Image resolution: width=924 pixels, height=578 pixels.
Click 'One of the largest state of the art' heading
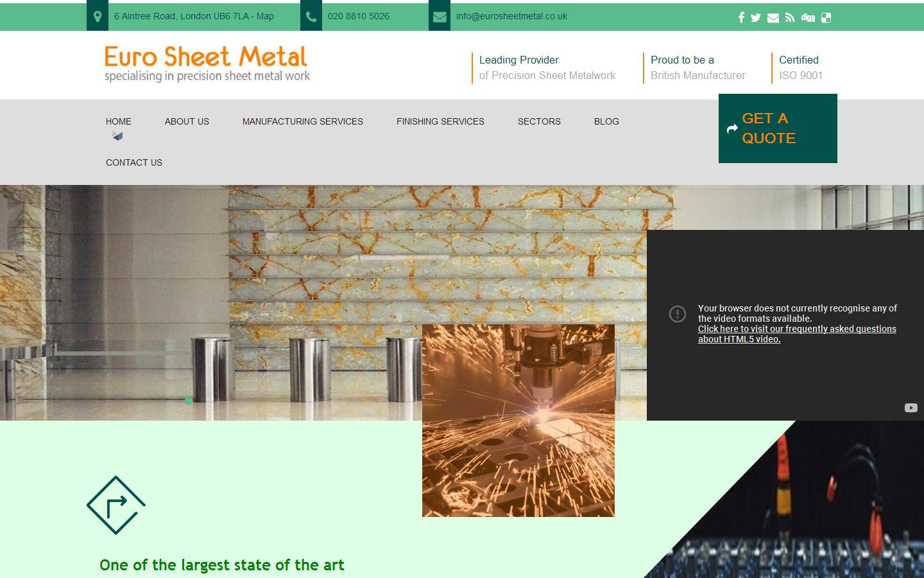(222, 565)
